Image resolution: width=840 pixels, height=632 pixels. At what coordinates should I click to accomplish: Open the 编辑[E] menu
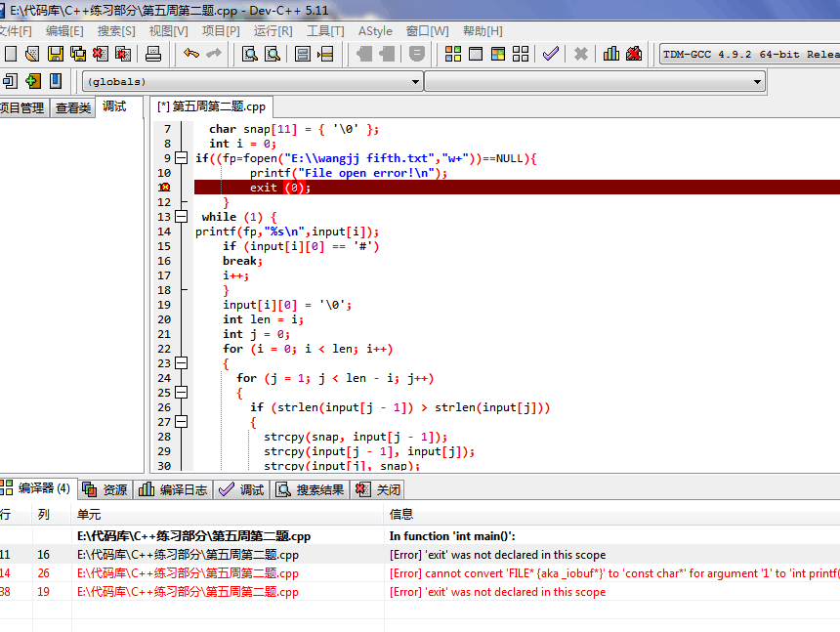point(64,31)
